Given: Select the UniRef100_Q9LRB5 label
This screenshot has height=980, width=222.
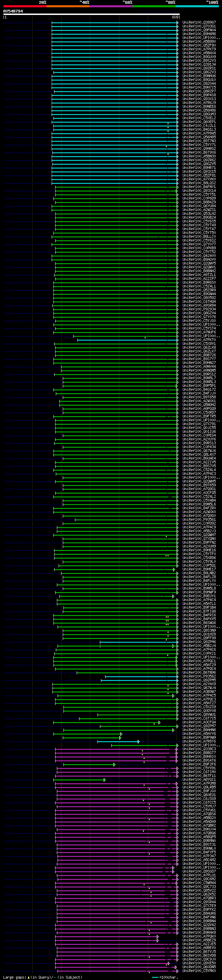Looking at the screenshot, I should (x=199, y=787).
